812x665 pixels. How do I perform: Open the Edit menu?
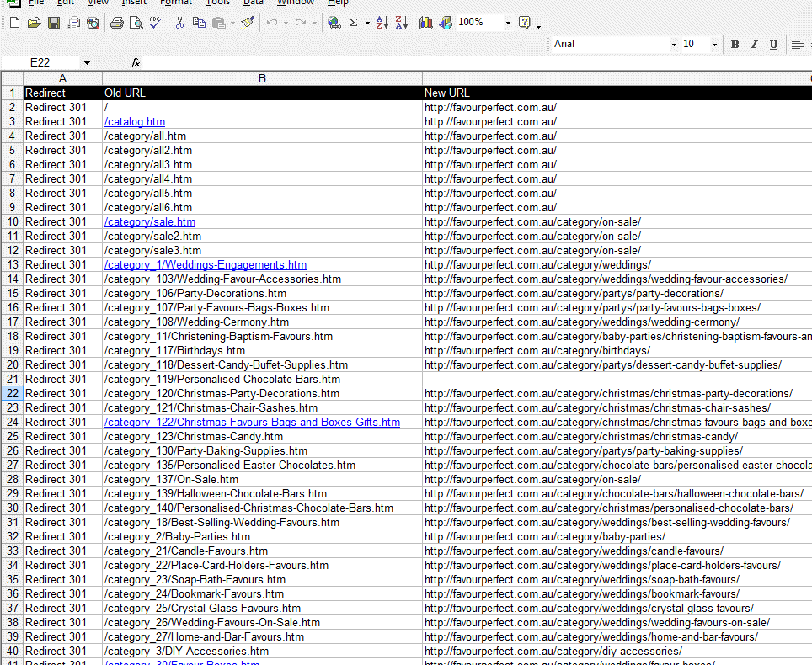tap(66, 3)
